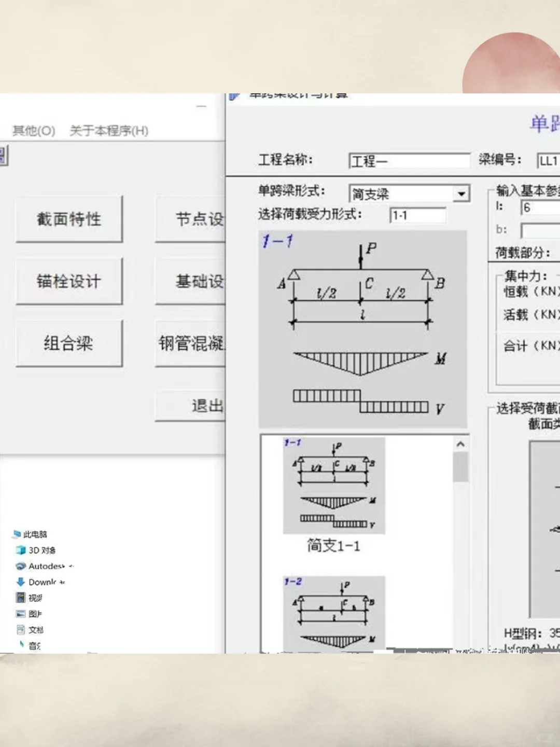Viewport: 560px width, 747px height.
Task: Click the load form 1-1 selection field
Action: [418, 215]
